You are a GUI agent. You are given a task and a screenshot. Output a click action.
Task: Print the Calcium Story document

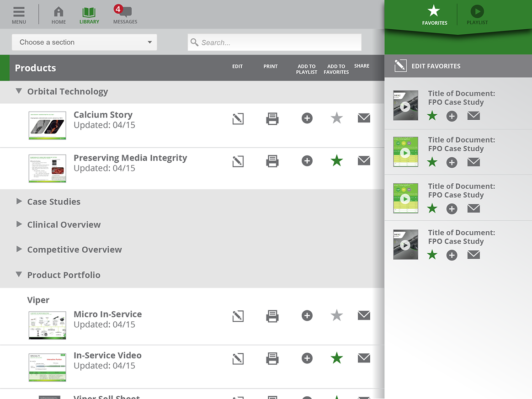pos(272,118)
